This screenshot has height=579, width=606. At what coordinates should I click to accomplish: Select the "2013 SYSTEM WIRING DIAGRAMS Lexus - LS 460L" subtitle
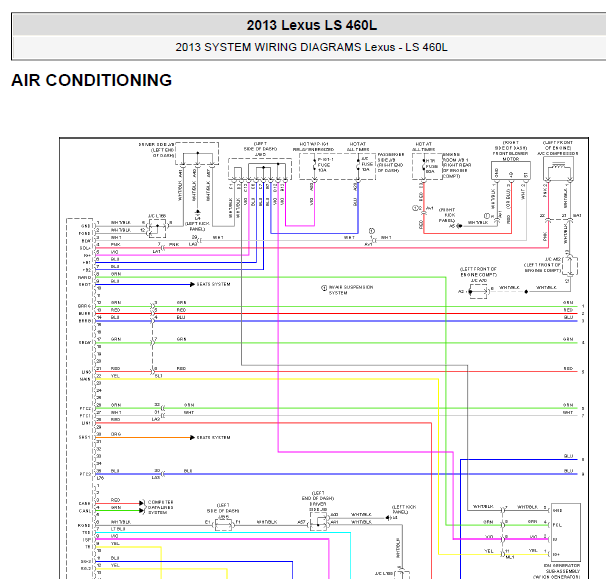tap(312, 47)
